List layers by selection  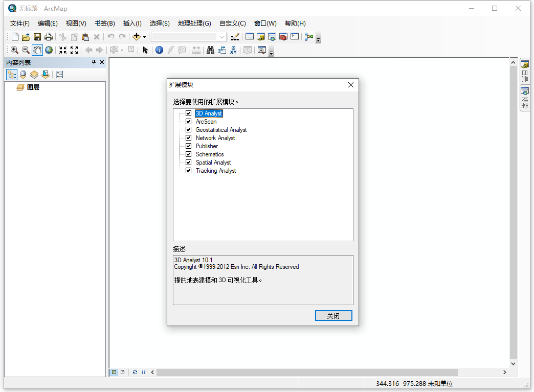click(46, 75)
